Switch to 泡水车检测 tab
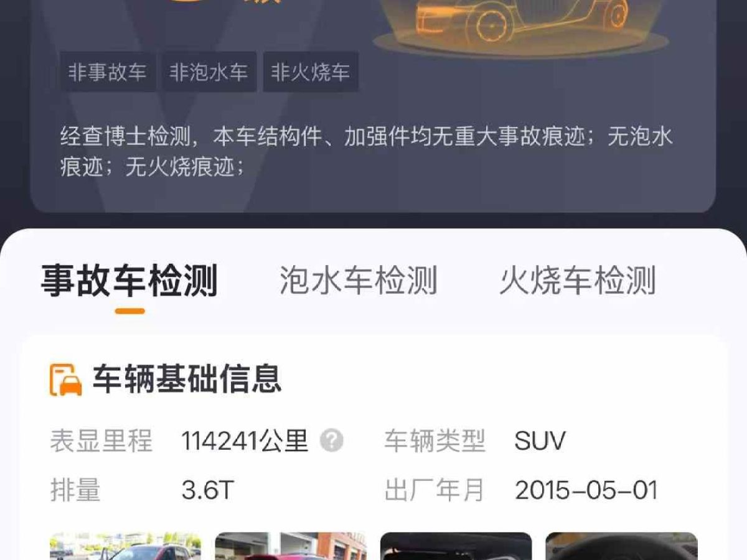 [358, 280]
